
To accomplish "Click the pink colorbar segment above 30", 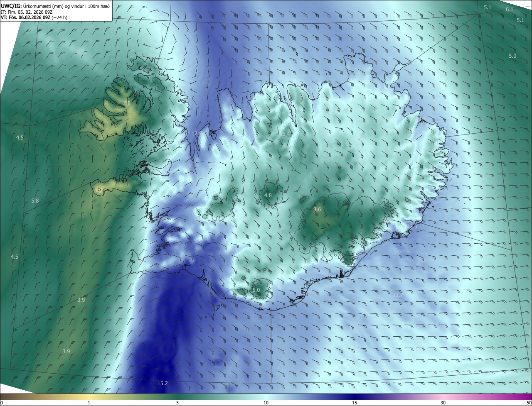I will point(443,396).
